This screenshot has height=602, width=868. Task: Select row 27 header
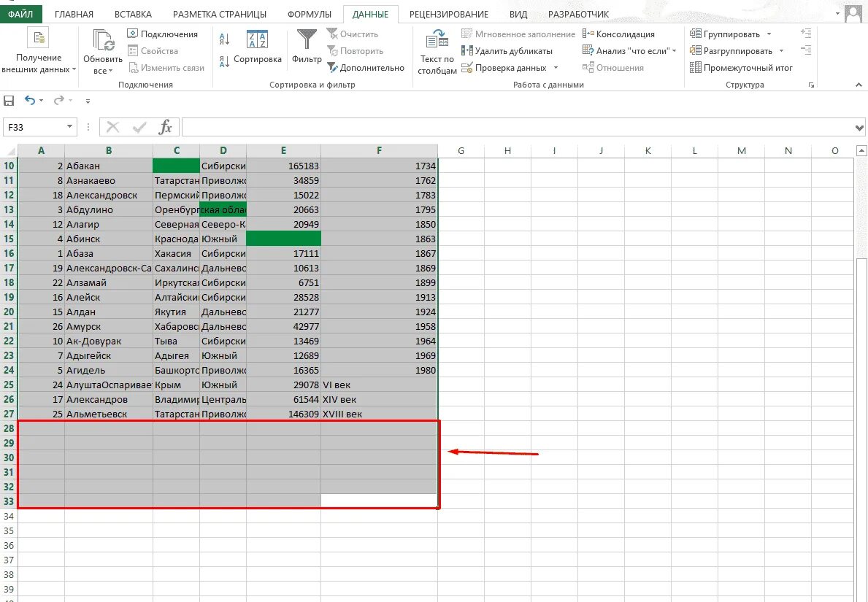click(x=9, y=414)
